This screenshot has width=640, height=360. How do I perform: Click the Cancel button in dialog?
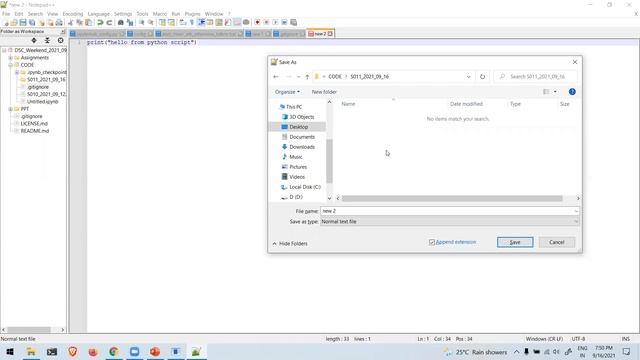556,242
